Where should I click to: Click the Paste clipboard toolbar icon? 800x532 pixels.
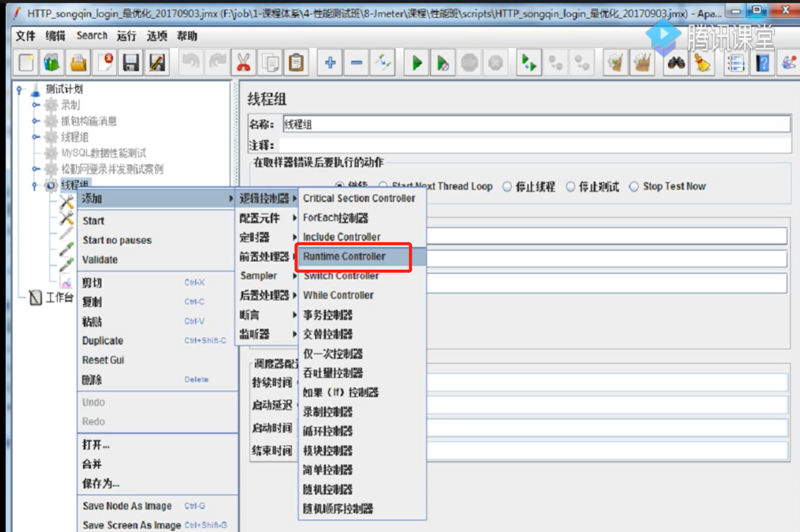pos(296,63)
